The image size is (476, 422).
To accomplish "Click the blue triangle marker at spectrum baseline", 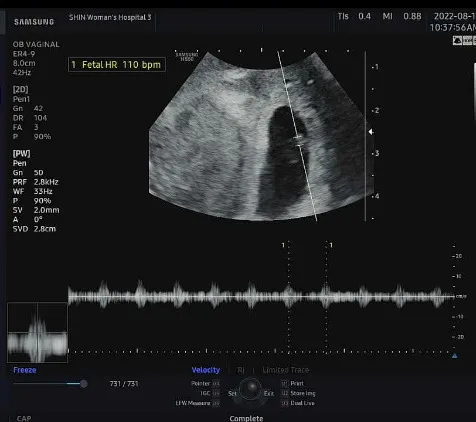I will (455, 356).
